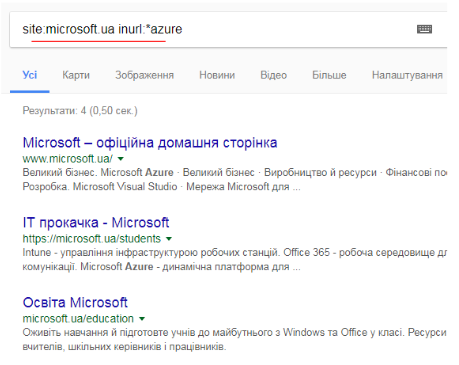Click snippet starting 'Intune - управління інфраструктурою'
459x365 pixels.
[x=235, y=259]
